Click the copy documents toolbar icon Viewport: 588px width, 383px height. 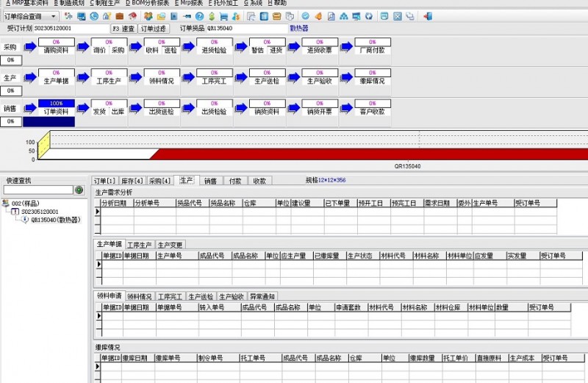[290, 16]
